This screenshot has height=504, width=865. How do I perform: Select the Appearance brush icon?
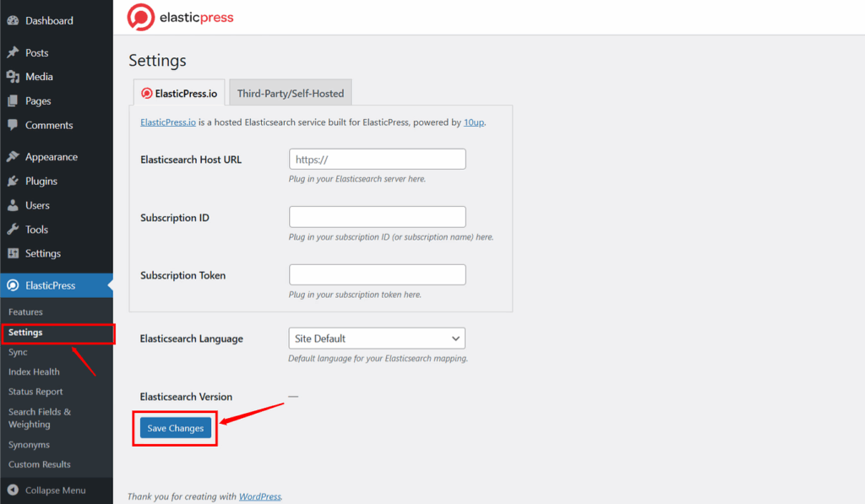pos(15,156)
